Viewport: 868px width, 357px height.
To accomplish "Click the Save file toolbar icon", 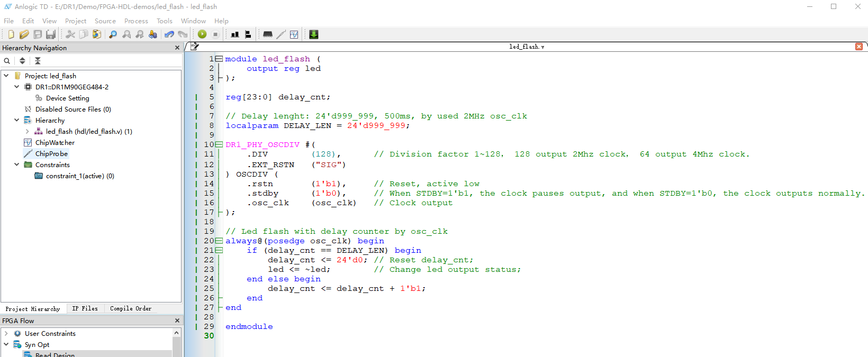I will point(38,34).
